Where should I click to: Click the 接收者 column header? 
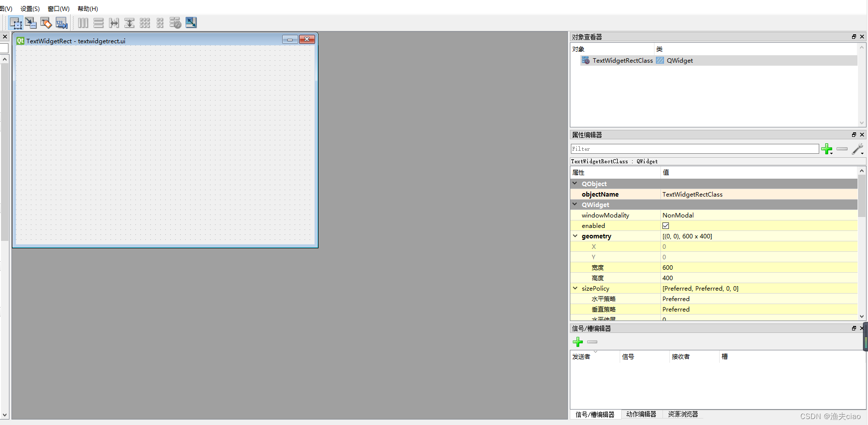(694, 357)
